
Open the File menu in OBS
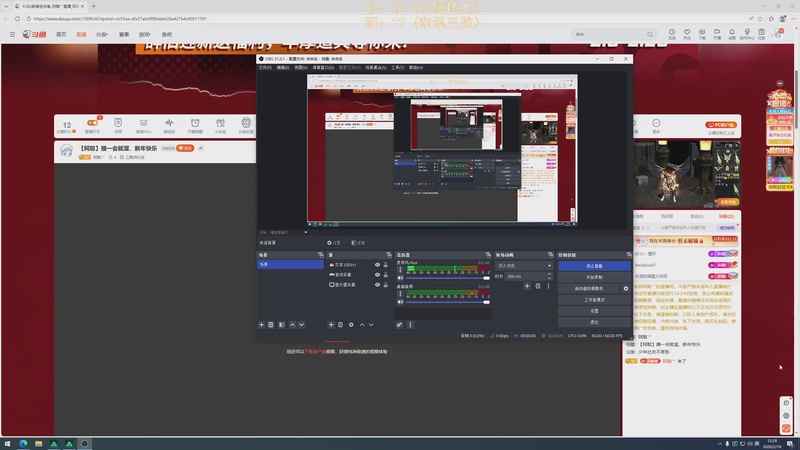[x=265, y=67]
